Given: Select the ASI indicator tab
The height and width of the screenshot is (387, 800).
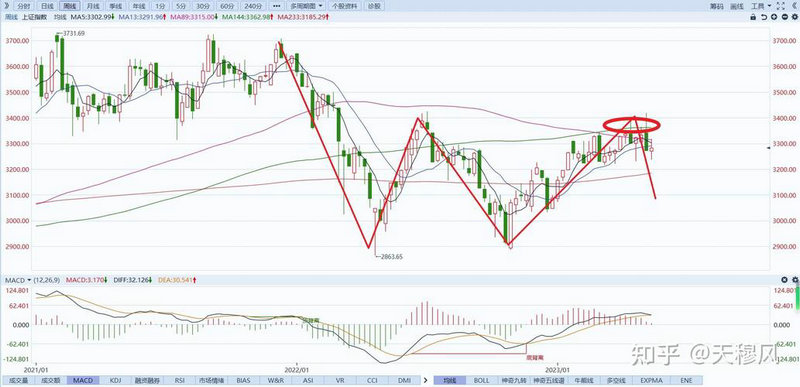Looking at the screenshot, I should 308,380.
